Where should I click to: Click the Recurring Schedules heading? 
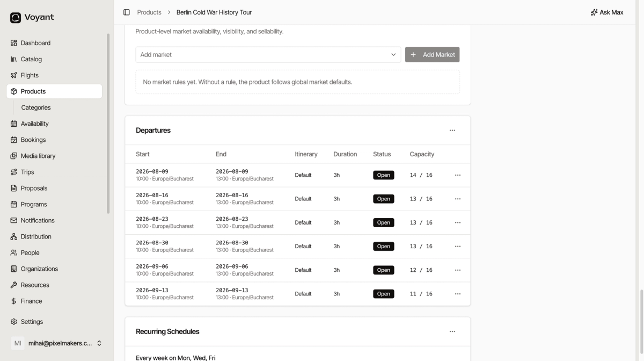[x=167, y=331]
